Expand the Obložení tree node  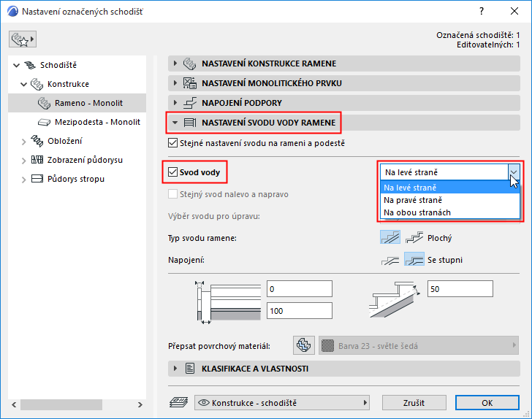23,142
